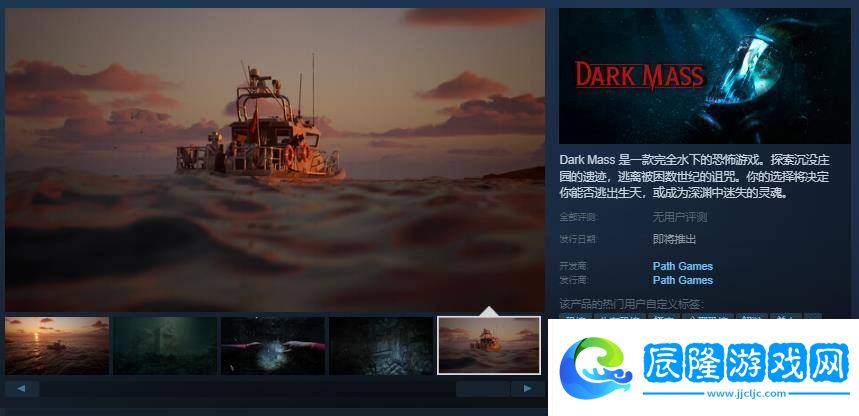Screen dimensions: 859x416
Task: Open the Path Games publisher link
Action: click(x=683, y=280)
